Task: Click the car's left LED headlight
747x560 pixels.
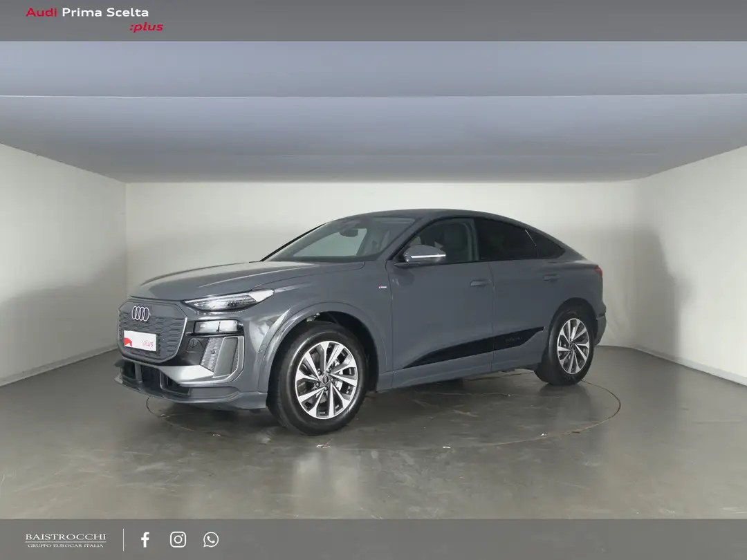Action: 228,301
